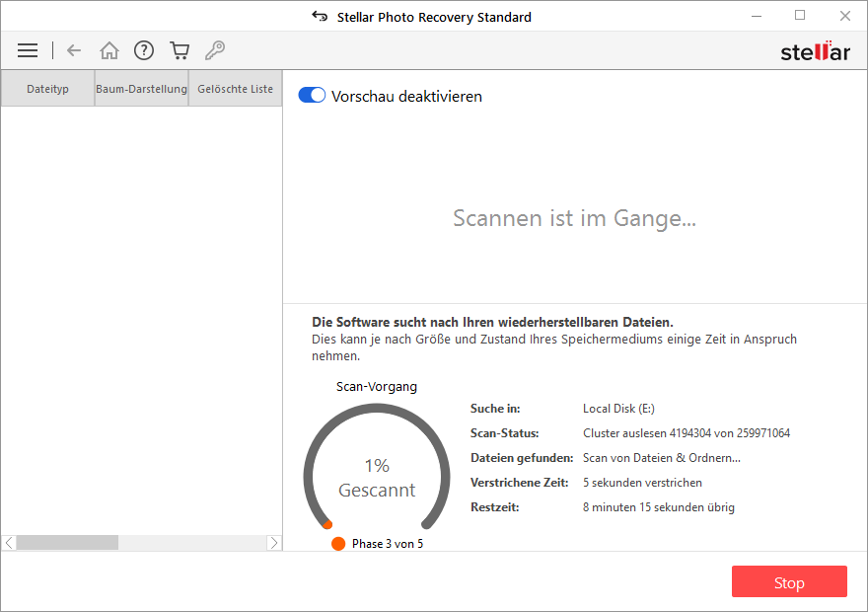Click the orange Phase 3 von 5 indicator
Viewport: 868px width, 612px height.
(x=338, y=544)
